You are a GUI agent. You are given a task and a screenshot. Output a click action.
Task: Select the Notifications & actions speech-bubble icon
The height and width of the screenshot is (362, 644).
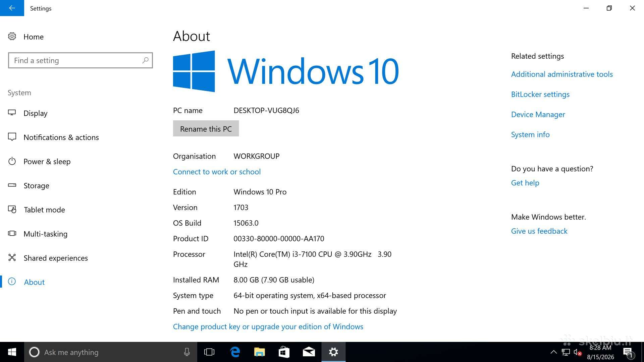pyautogui.click(x=12, y=137)
